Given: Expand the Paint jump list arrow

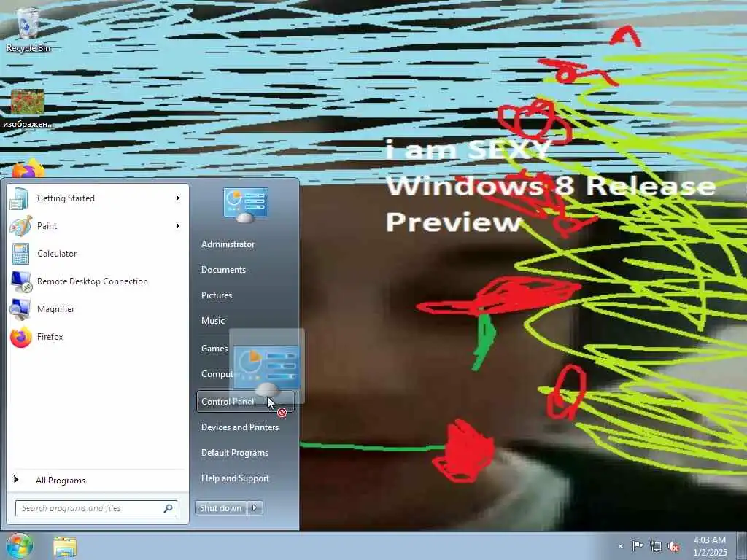Looking at the screenshot, I should point(178,226).
